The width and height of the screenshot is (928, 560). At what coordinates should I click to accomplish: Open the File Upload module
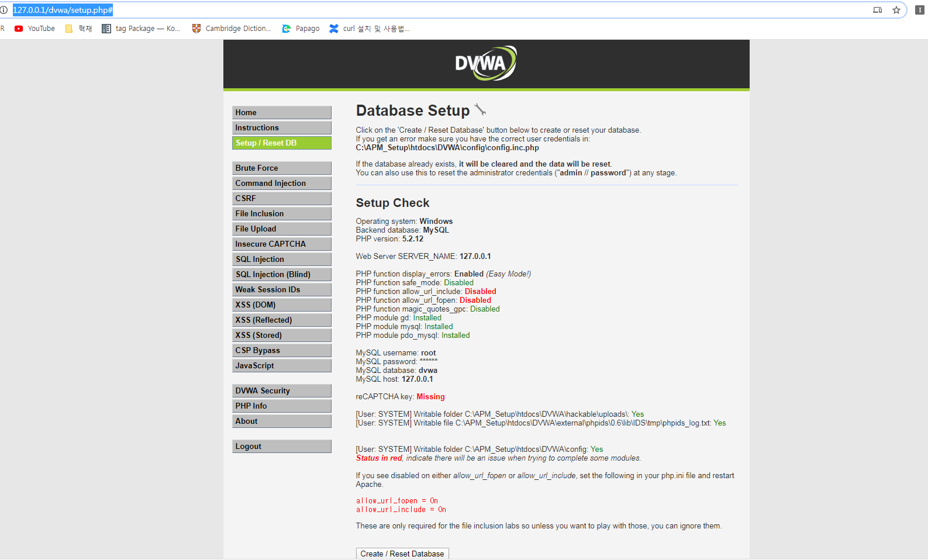(282, 229)
